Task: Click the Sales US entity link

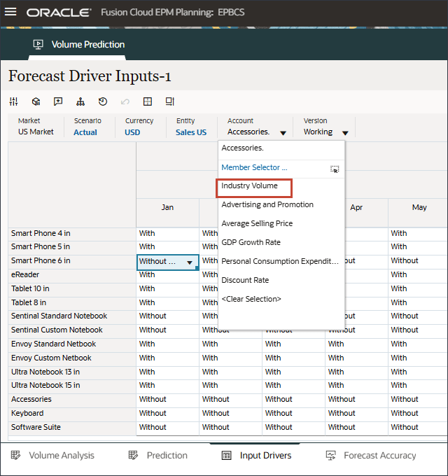Action: pos(191,132)
